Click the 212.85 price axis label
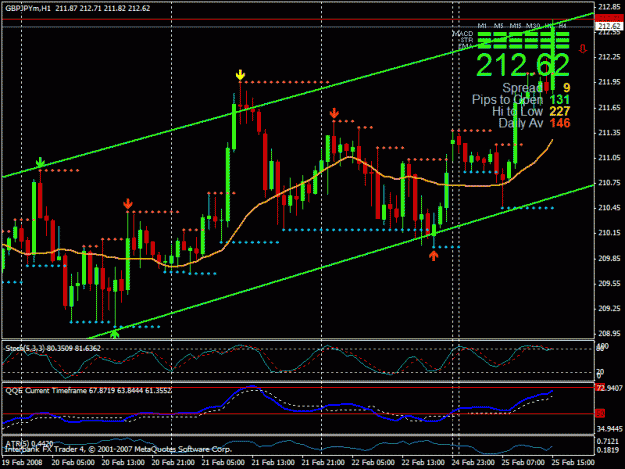The image size is (625, 469). click(x=609, y=6)
